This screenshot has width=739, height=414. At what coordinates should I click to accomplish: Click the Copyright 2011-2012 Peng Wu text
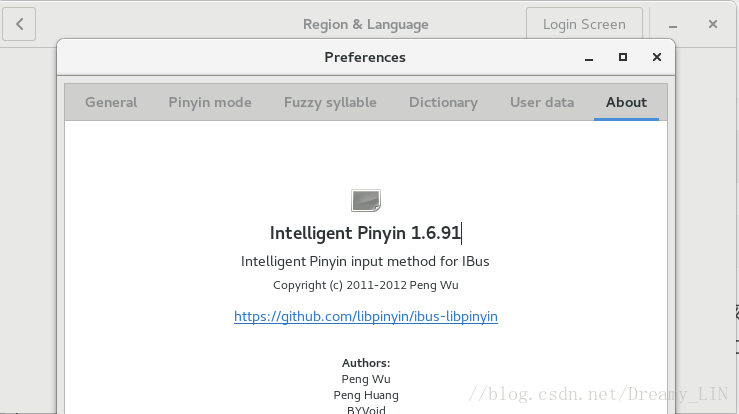point(366,285)
